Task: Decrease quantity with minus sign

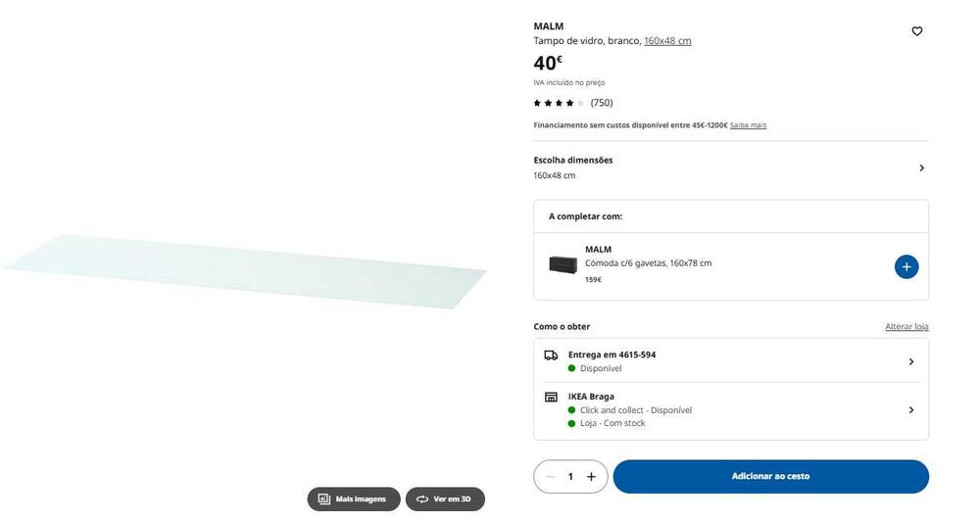Action: coord(551,477)
